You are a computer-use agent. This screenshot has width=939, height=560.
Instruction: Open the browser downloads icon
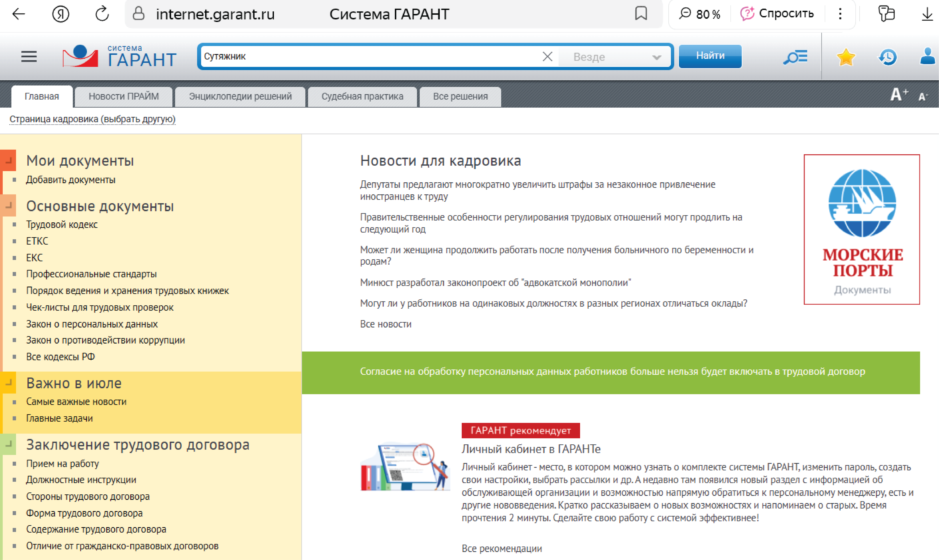coord(927,14)
